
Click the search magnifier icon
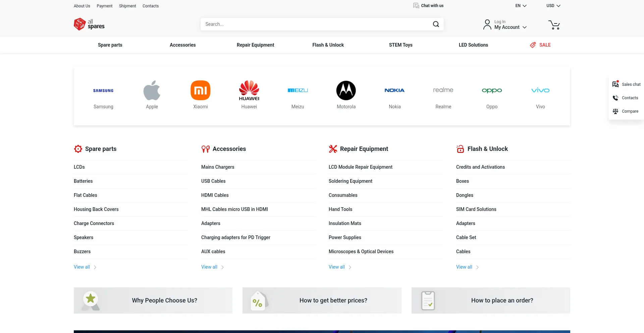436,24
